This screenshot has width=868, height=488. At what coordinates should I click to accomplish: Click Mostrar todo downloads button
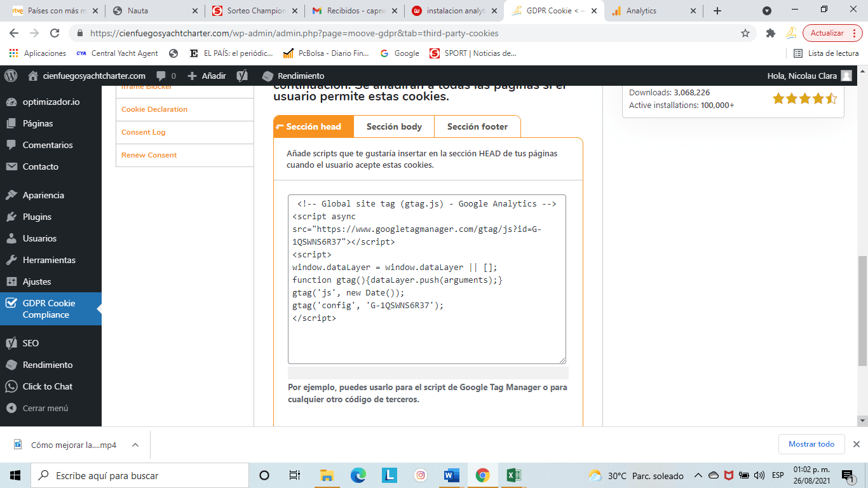click(811, 444)
